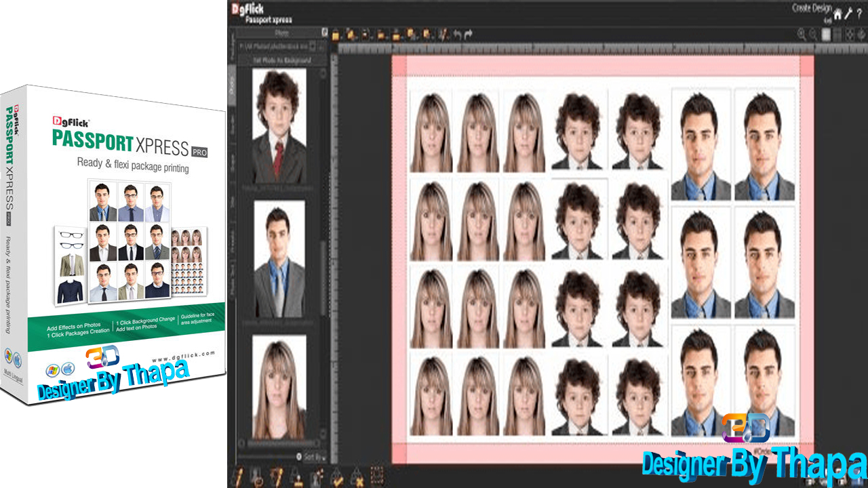Select the boy thumbnail in photo panel
868x488 pixels.
click(279, 126)
